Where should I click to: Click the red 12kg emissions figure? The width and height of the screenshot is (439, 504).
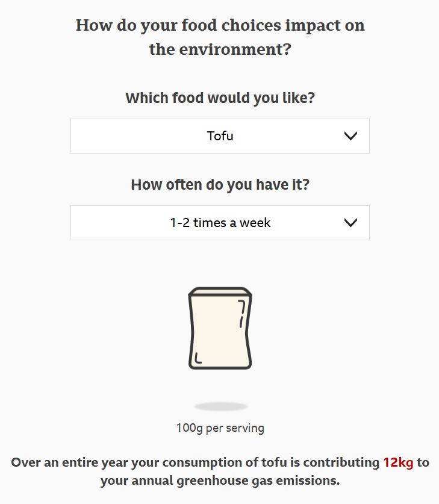[x=398, y=462]
